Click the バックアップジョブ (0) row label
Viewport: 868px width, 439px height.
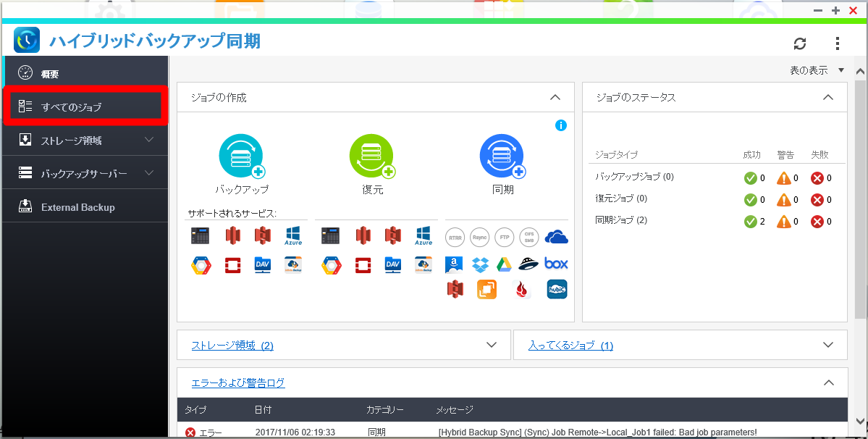634,177
